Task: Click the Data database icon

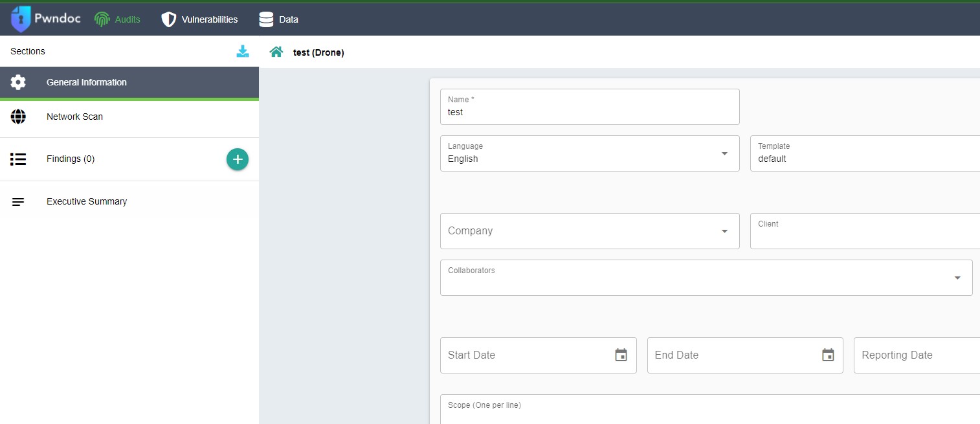Action: [266, 19]
